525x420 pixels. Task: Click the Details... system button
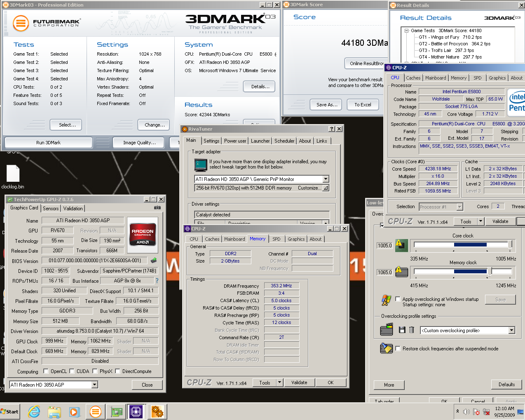pyautogui.click(x=259, y=87)
